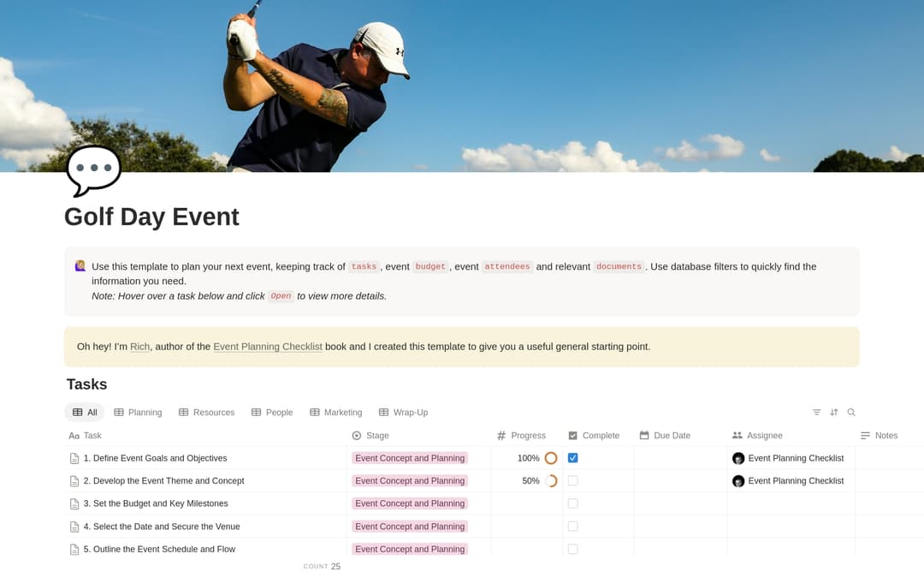Click Stage tag in Develop Event Theme row

click(x=410, y=481)
